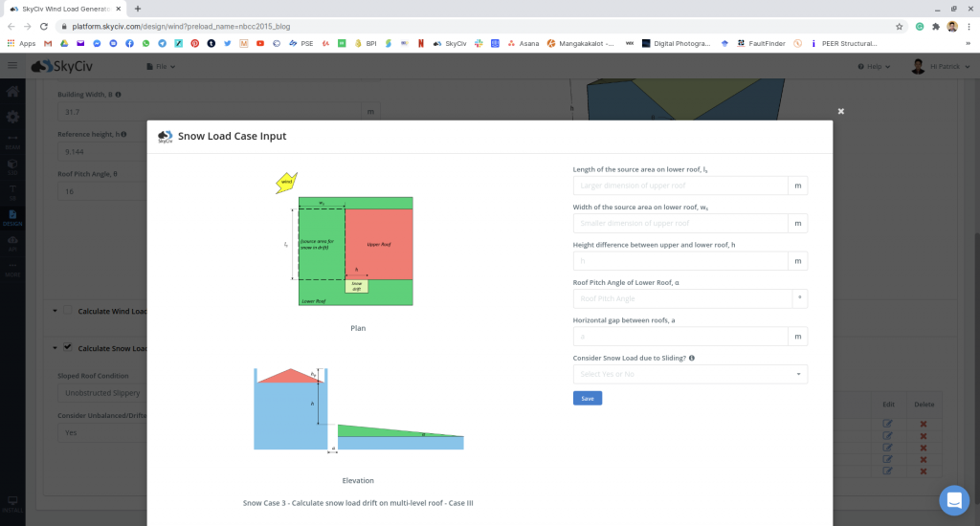Open the Consider Snow Load due to Sliding dropdown
Viewport: 980px width, 526px height.
[689, 374]
